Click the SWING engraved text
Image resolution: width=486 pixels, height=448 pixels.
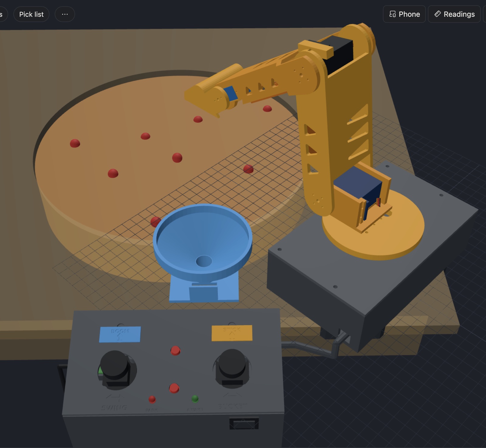coord(114,407)
